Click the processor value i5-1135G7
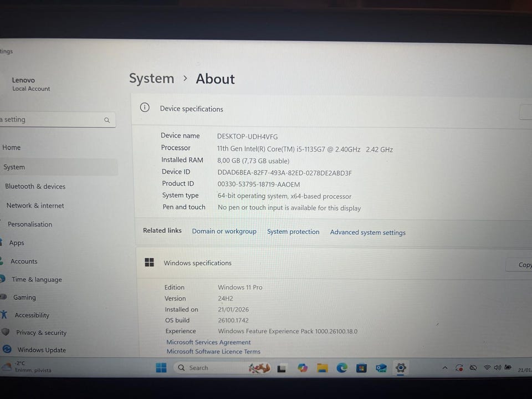This screenshot has width=532, height=399. pyautogui.click(x=305, y=149)
